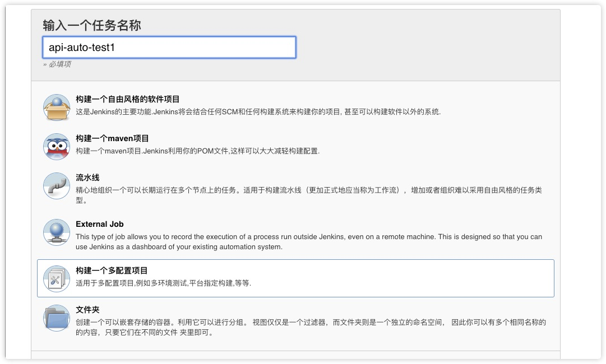606x364 pixels.
Task: Select the freestyle project box icon
Action: click(57, 108)
